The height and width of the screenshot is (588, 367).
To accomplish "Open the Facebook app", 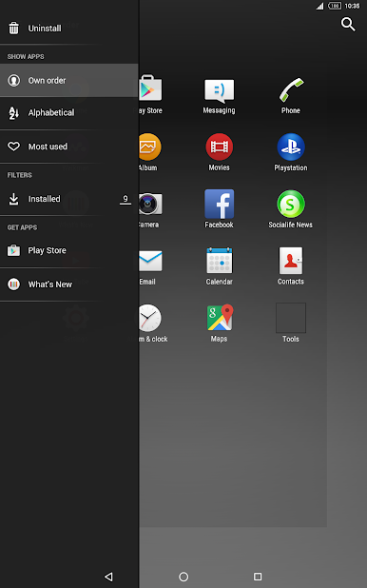I will pyautogui.click(x=220, y=209).
